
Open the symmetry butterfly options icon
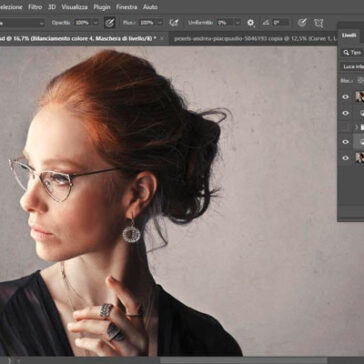coord(319,23)
